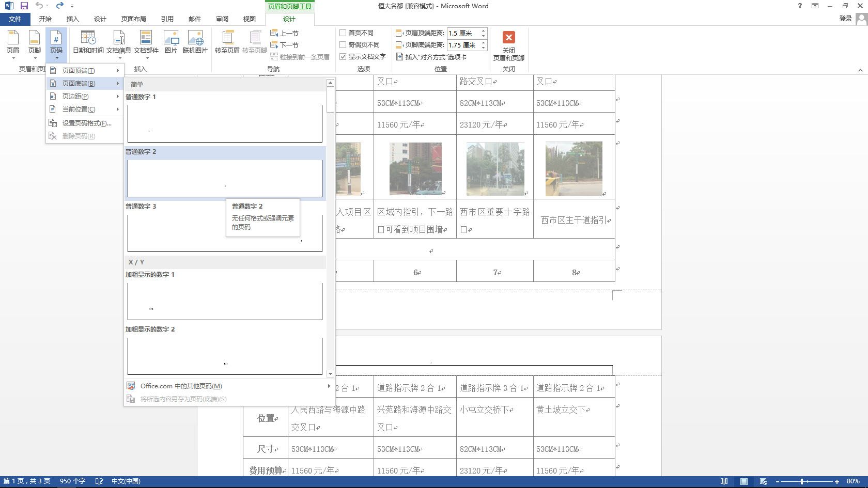Click the Save icon in title bar
Image resolution: width=868 pixels, height=488 pixels.
[x=24, y=6]
